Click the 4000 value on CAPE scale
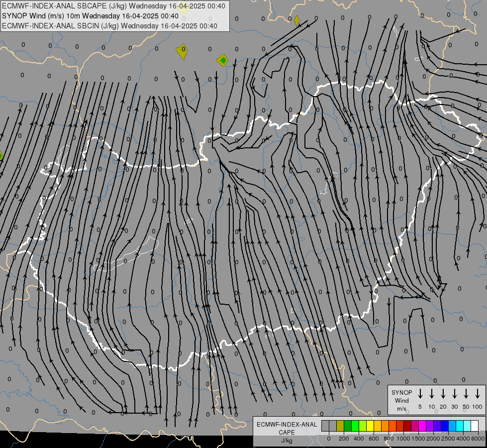 tap(463, 439)
